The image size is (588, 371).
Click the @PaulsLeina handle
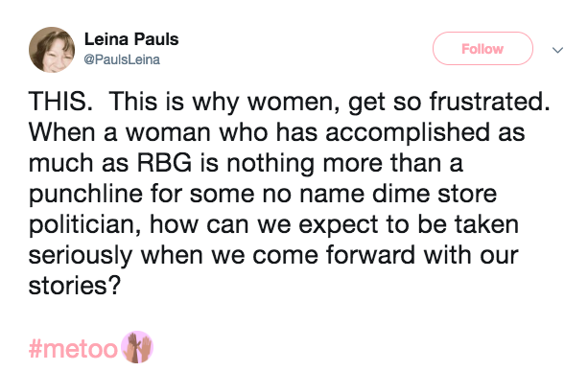coord(122,59)
